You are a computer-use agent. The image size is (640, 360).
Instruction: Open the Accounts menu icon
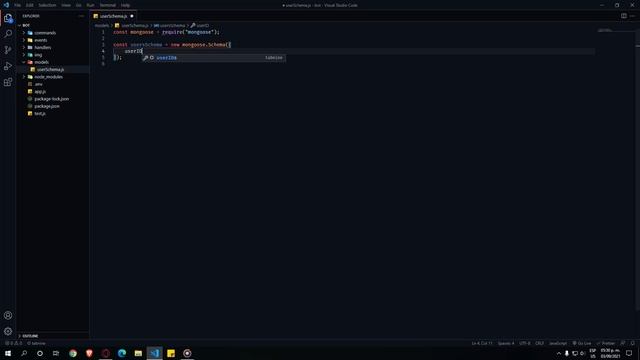pyautogui.click(x=8, y=315)
